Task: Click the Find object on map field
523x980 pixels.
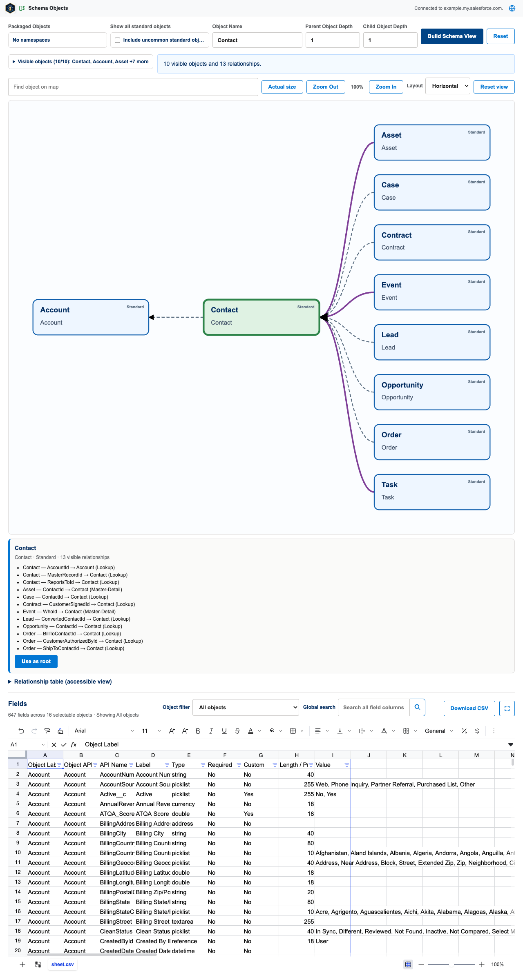Action: tap(133, 87)
